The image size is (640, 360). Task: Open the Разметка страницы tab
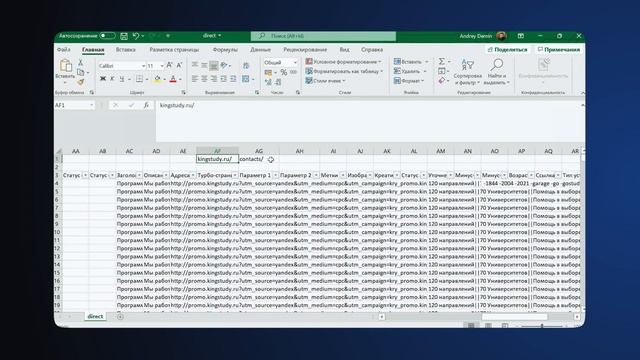[x=174, y=49]
